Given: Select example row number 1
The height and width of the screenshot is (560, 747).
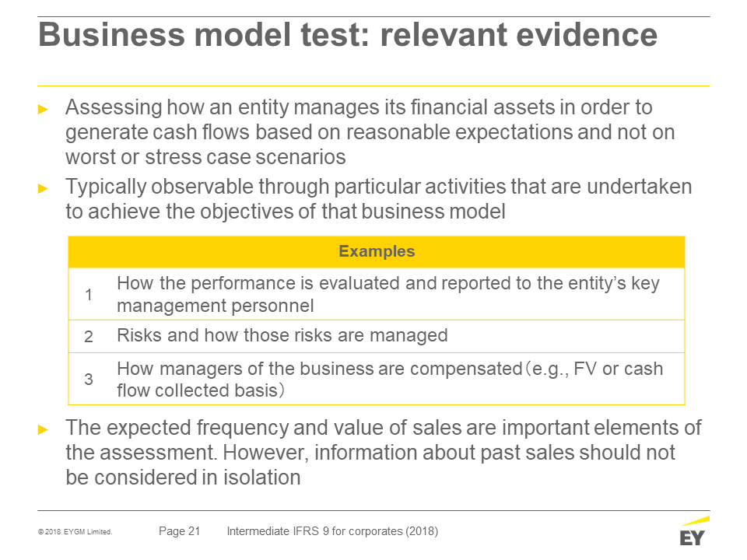Looking at the screenshot, I should (377, 294).
